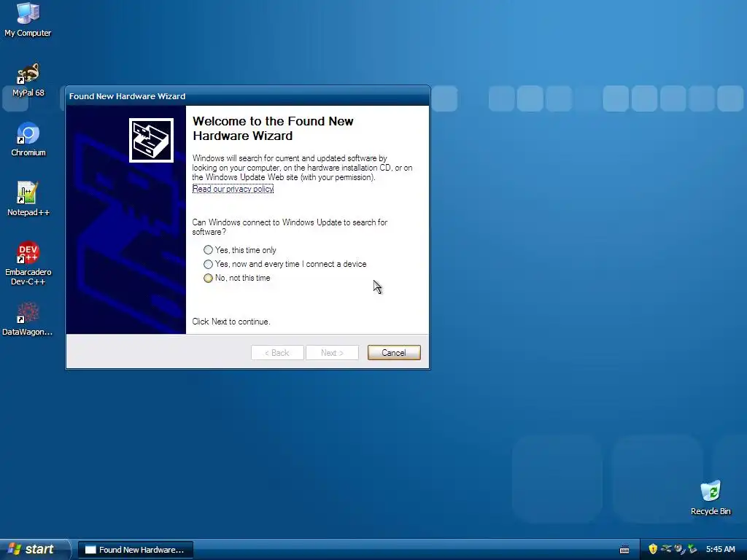747x560 pixels.
Task: Click 'Can Windows connect to Windows Update' question
Action: point(290,227)
